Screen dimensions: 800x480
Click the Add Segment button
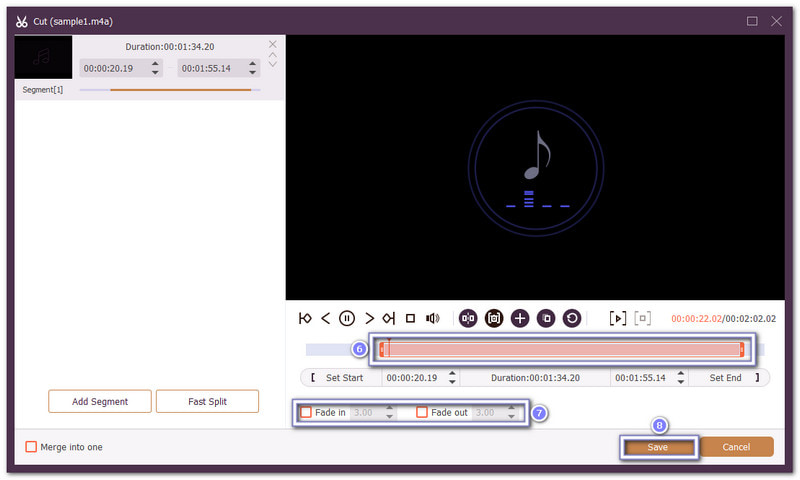click(x=100, y=401)
